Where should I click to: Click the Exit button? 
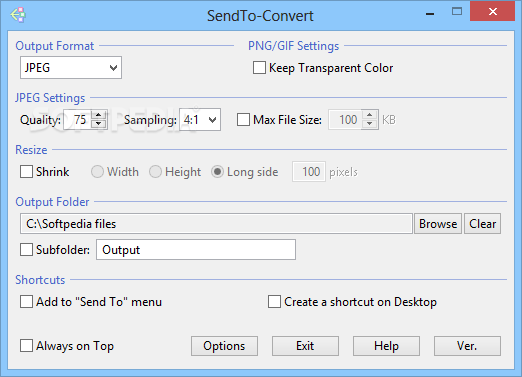coord(305,346)
